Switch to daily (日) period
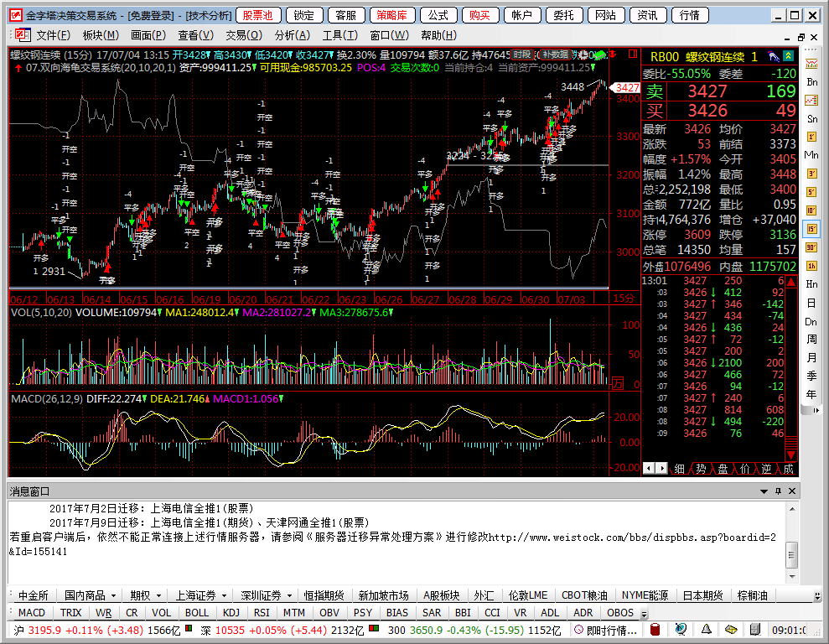The width and height of the screenshot is (829, 644). tap(811, 303)
